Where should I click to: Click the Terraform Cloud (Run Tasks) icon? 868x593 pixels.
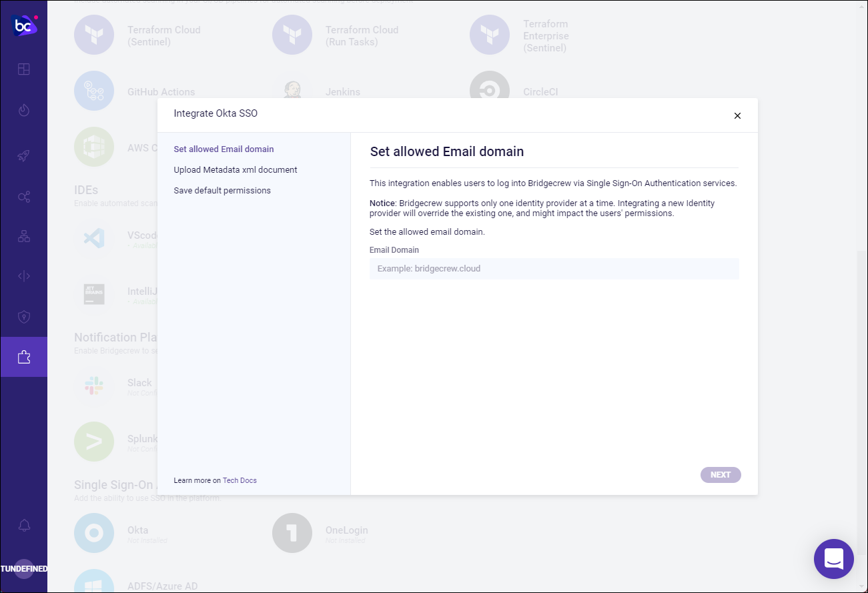[292, 35]
